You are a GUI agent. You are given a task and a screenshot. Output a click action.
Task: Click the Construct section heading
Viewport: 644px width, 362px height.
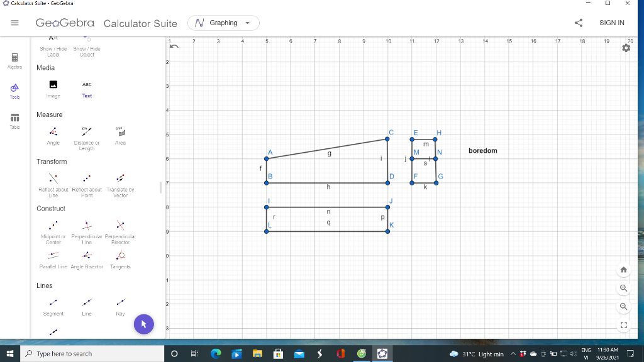click(51, 209)
